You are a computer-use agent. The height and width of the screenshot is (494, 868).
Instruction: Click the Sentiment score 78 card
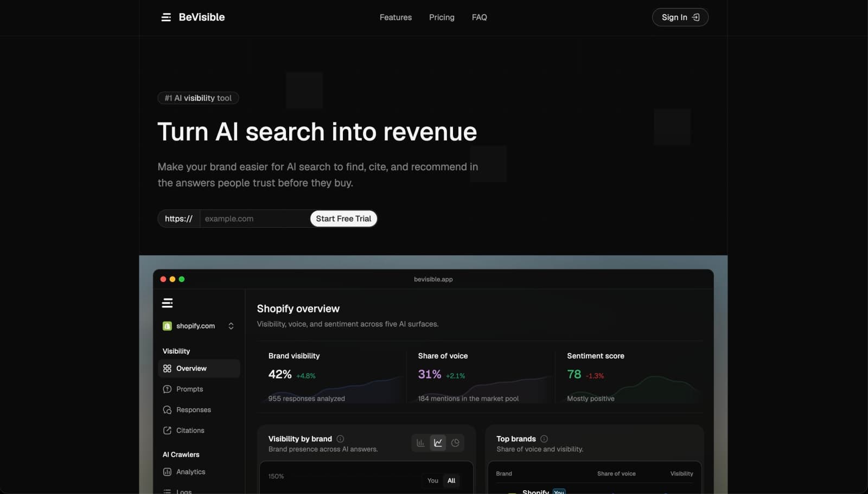point(629,377)
